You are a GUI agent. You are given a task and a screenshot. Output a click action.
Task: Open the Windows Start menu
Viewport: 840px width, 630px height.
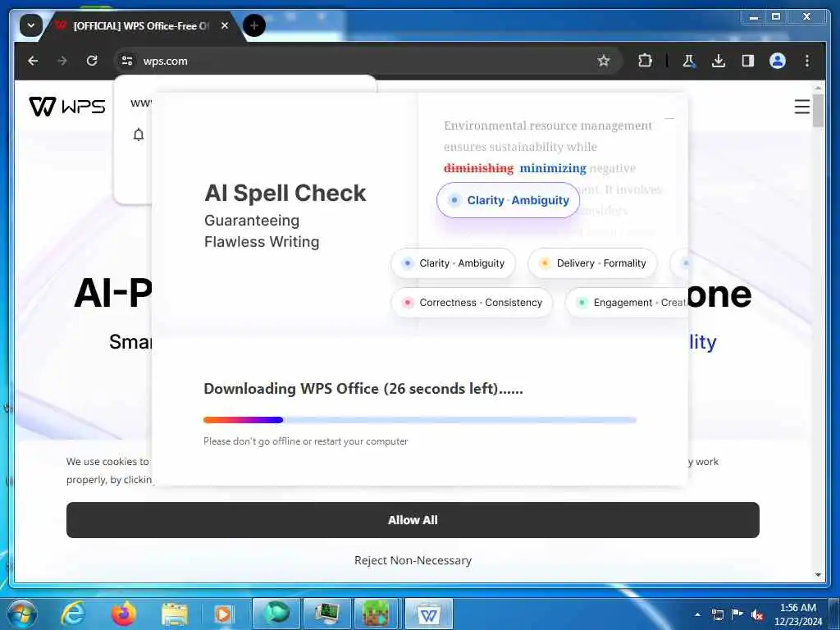pos(22,614)
